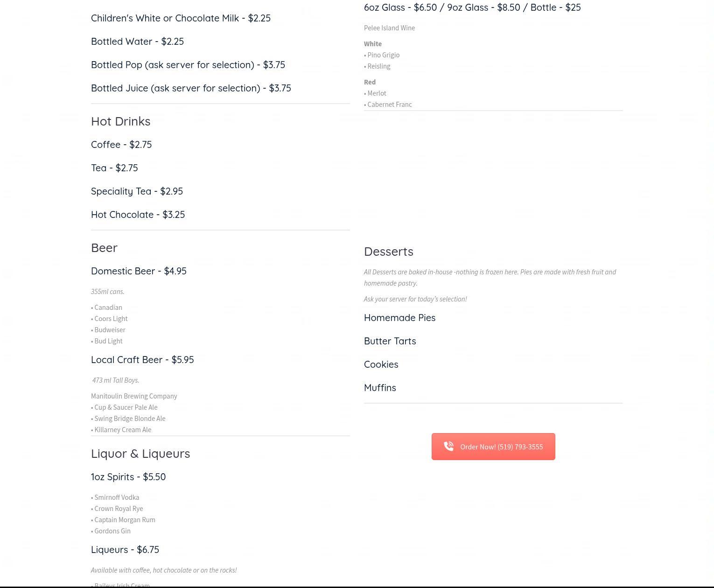The width and height of the screenshot is (714, 588).
Task: Select Coffee - $2.75 item
Action: point(121,145)
